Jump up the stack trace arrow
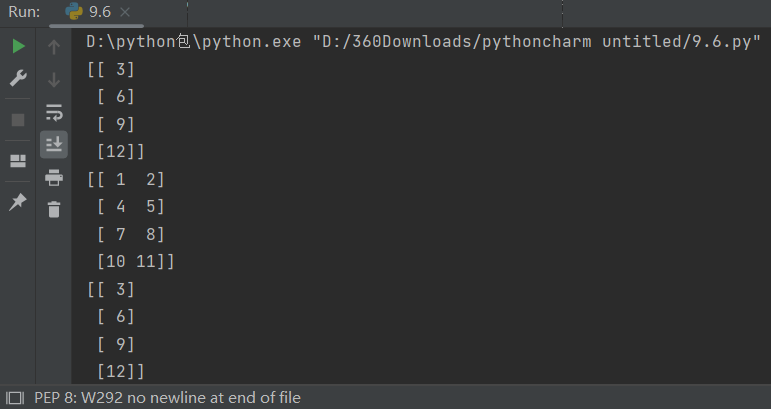 coord(54,47)
